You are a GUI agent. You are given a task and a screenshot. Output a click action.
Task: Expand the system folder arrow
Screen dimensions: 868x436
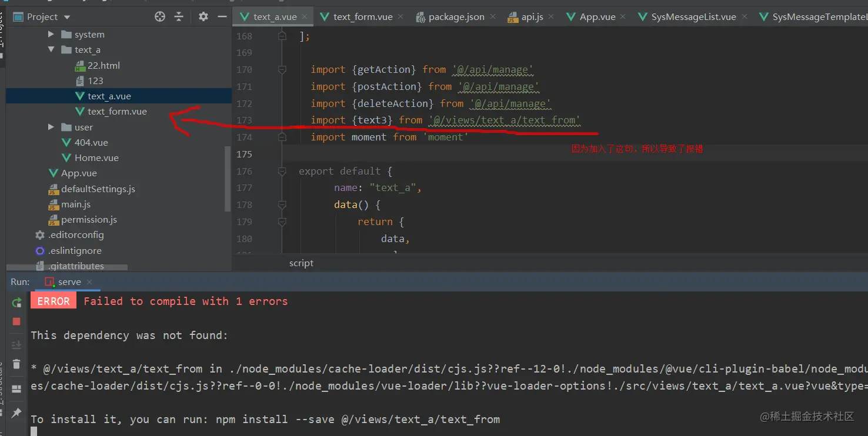click(51, 35)
